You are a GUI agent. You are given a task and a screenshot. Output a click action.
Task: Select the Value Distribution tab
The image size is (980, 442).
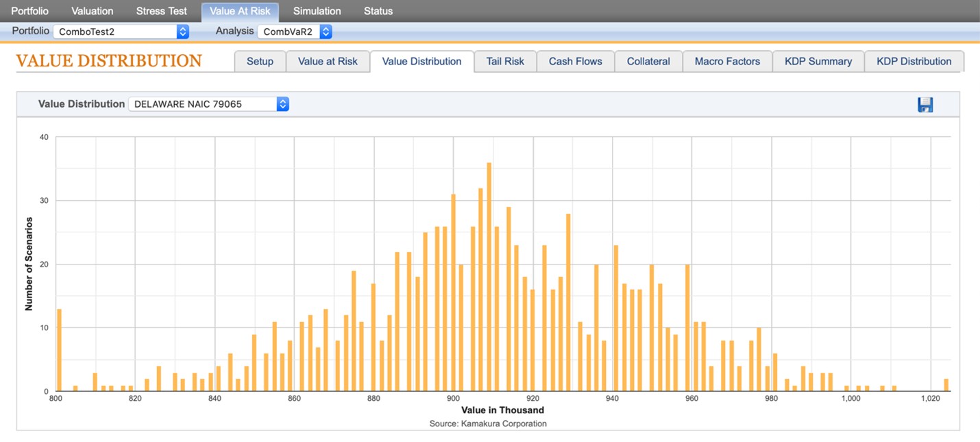[421, 61]
